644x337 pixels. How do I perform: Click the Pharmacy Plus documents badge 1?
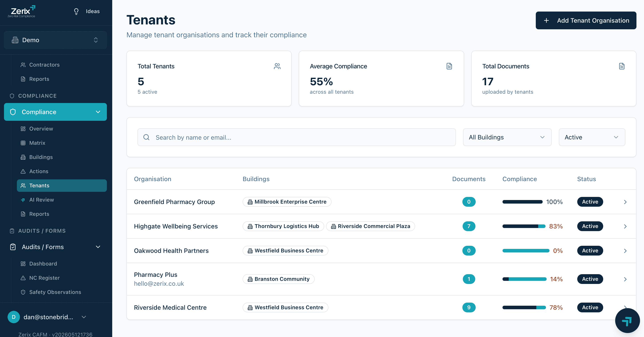[x=469, y=279]
